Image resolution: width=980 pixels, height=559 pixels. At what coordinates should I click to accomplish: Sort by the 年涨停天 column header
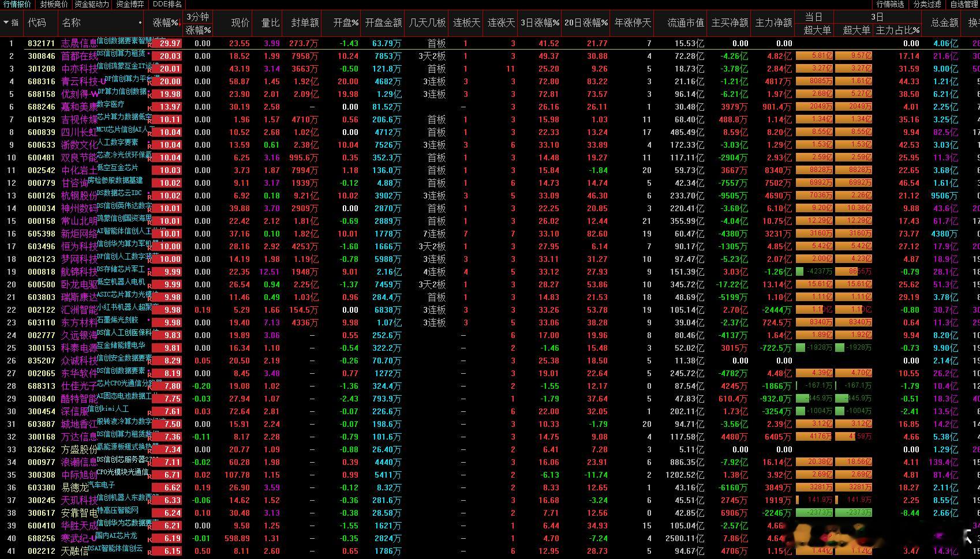633,22
